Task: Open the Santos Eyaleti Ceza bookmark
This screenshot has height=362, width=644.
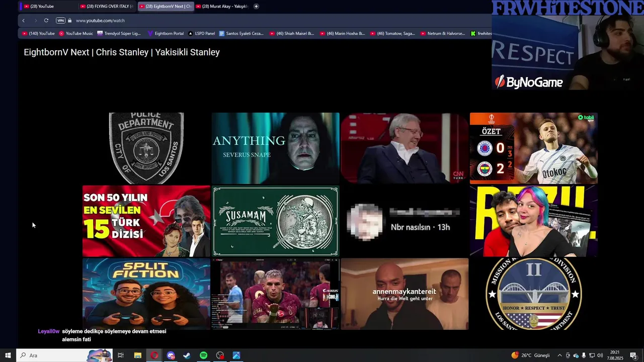Action: click(241, 34)
